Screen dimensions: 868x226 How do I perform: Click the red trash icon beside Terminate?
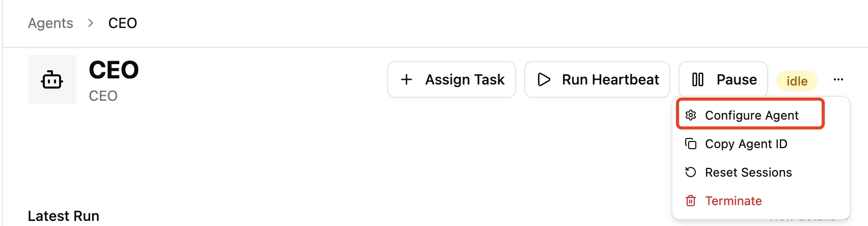pos(691,201)
